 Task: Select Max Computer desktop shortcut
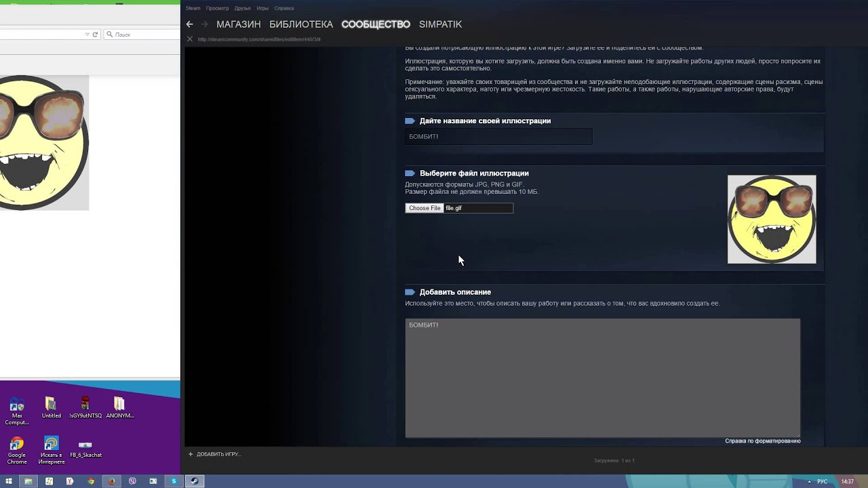(17, 411)
